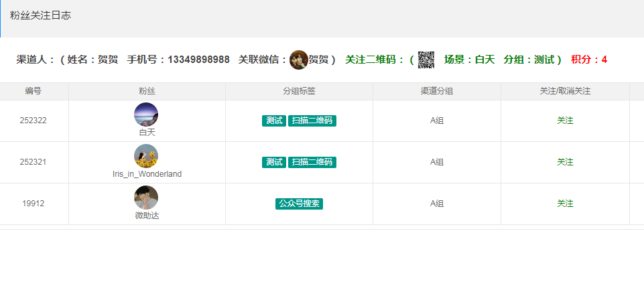
Task: Click the 关注/取消关注 column header
Action: [565, 91]
